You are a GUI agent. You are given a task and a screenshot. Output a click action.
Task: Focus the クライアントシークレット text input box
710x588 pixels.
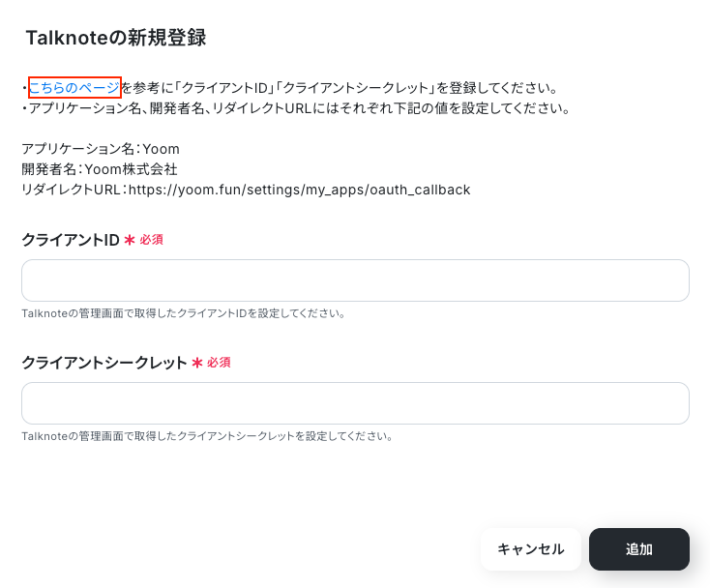[x=355, y=403]
